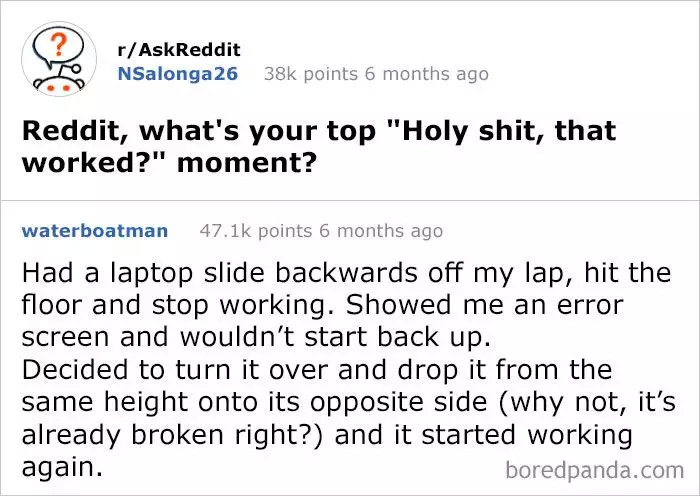The width and height of the screenshot is (700, 496).
Task: Open the post title about top moments
Action: point(318,145)
